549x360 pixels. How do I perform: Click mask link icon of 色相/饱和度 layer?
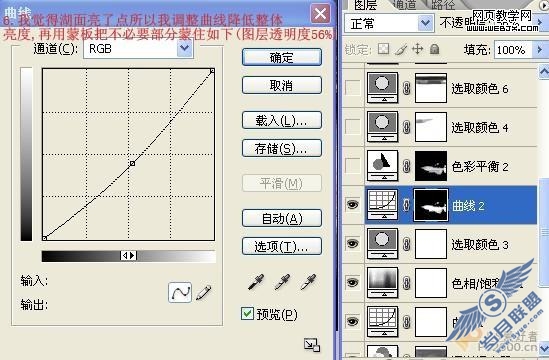click(406, 283)
